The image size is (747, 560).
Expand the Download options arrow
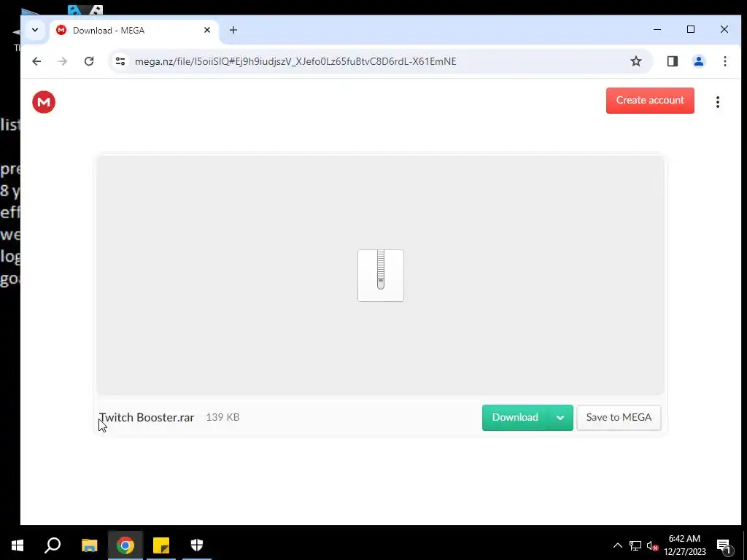tap(560, 418)
